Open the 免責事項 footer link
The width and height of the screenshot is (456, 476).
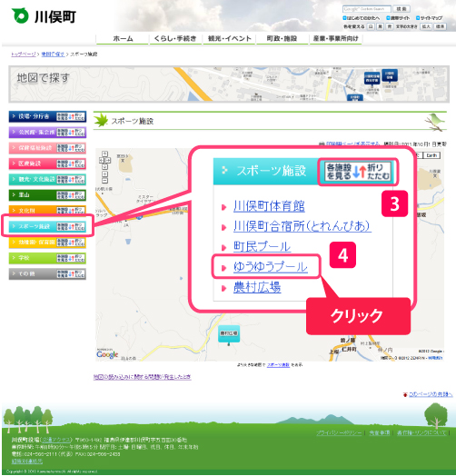point(380,433)
